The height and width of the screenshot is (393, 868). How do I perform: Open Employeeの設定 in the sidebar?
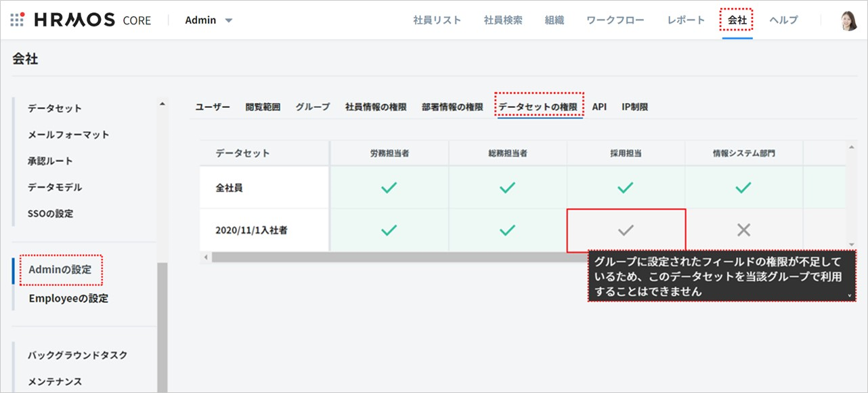coord(68,298)
